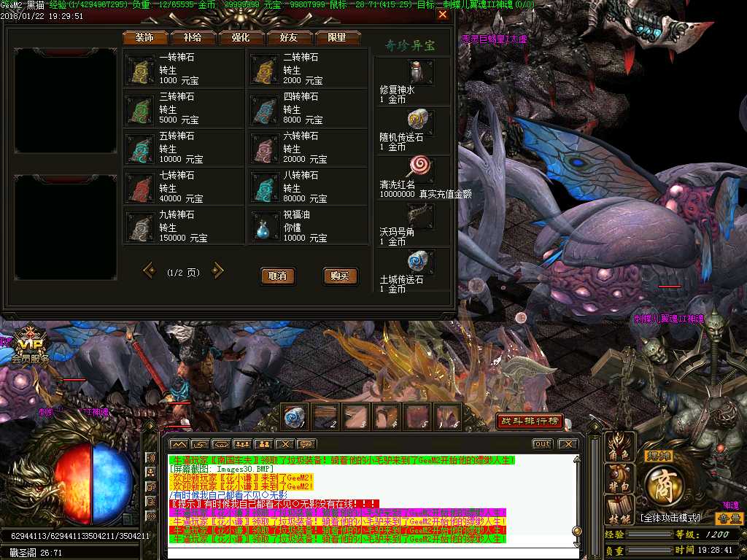Switch to the 强化 tab
Viewport: 747px width, 560px height.
[241, 37]
